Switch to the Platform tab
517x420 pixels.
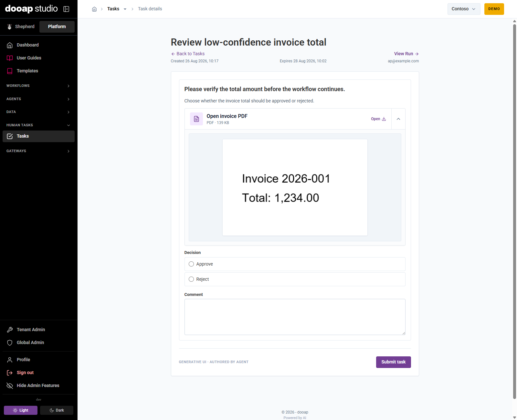click(x=57, y=27)
